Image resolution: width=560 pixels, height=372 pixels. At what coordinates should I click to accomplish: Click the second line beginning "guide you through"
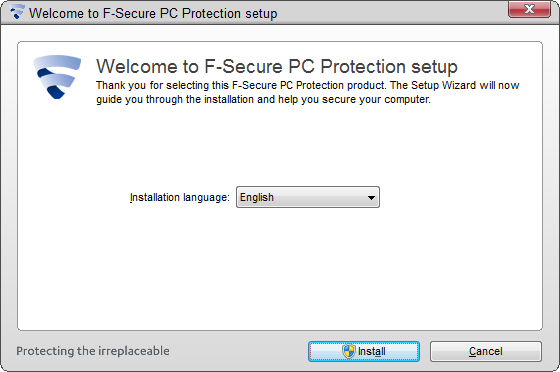coord(263,99)
